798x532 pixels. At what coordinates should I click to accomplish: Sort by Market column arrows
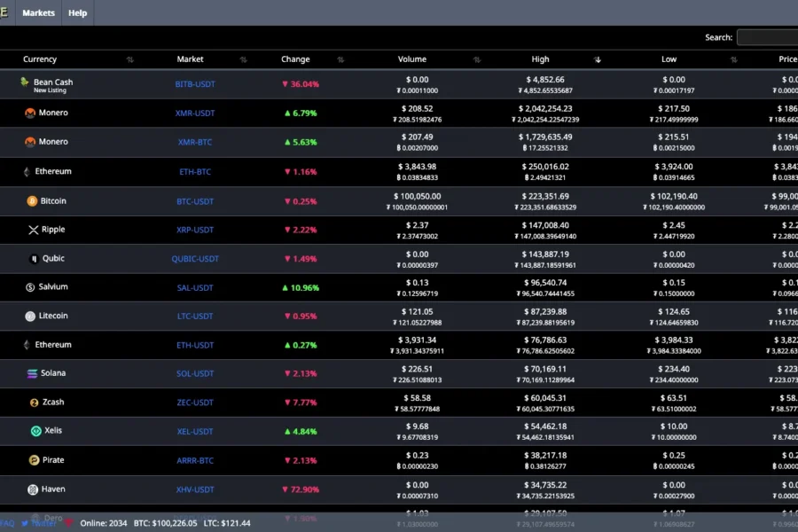click(243, 59)
